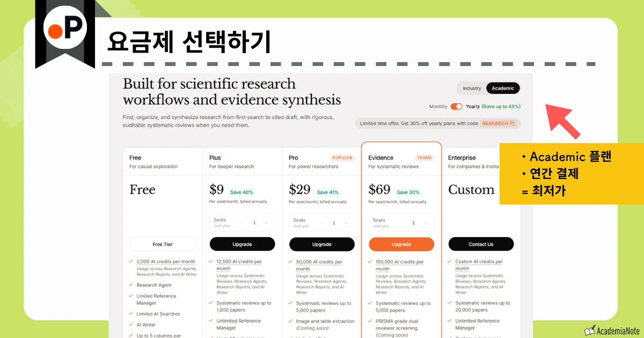Upgrade to the Evidence plan
644x338 pixels.
point(401,244)
